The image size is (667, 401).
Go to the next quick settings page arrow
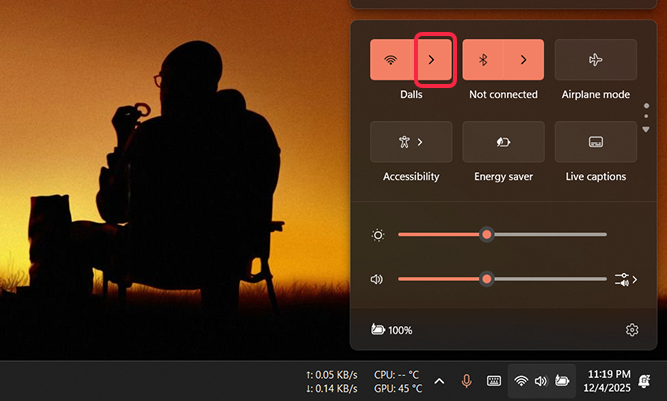[646, 129]
